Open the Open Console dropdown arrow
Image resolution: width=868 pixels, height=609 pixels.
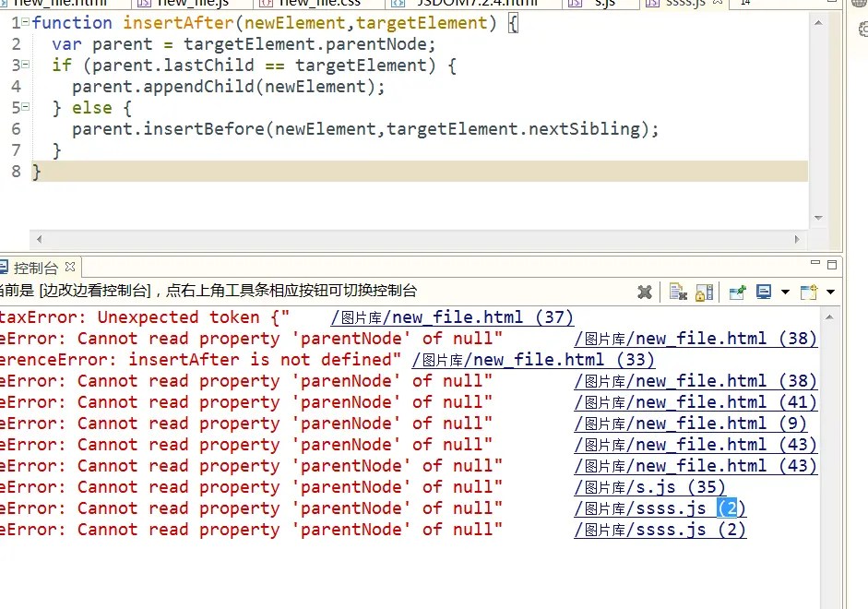(x=831, y=292)
